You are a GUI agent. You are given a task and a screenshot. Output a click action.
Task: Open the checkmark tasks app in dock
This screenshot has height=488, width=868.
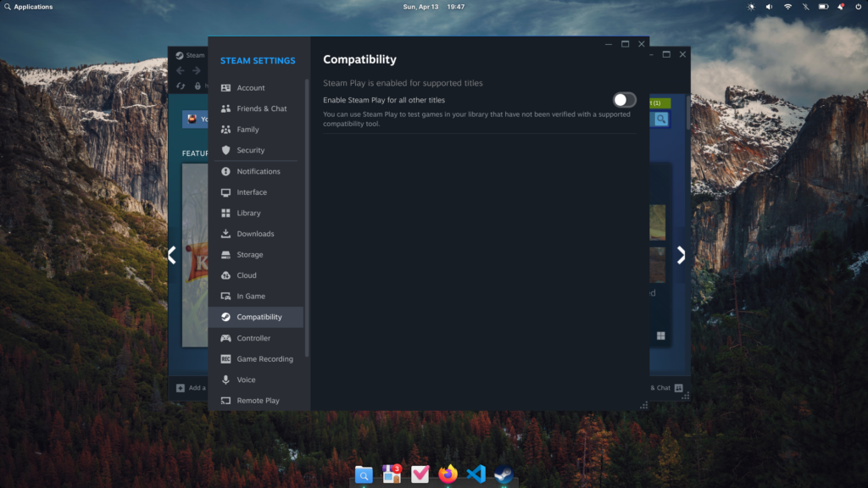pyautogui.click(x=420, y=474)
